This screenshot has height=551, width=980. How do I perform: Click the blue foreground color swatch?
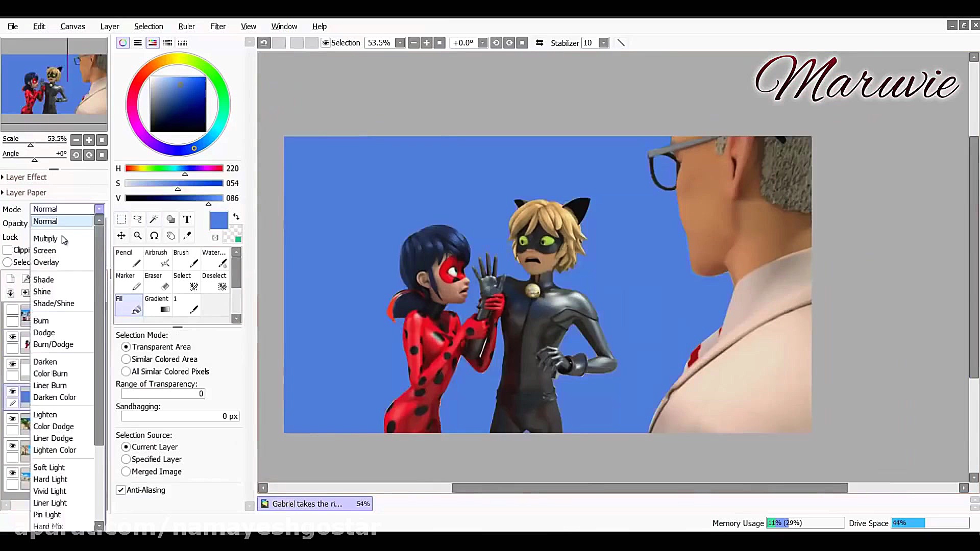coord(218,220)
